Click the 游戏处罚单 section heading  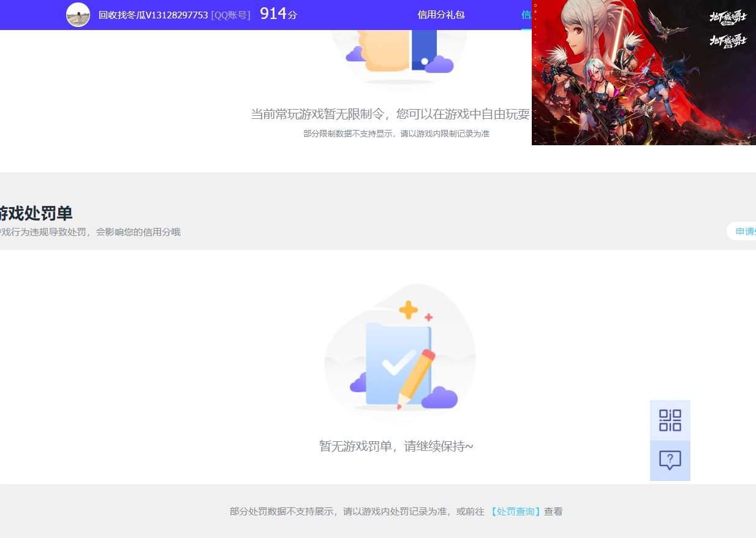coord(36,213)
